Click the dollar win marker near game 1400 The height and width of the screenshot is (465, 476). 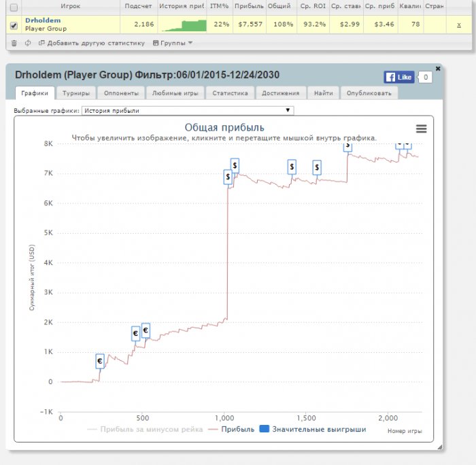292,167
